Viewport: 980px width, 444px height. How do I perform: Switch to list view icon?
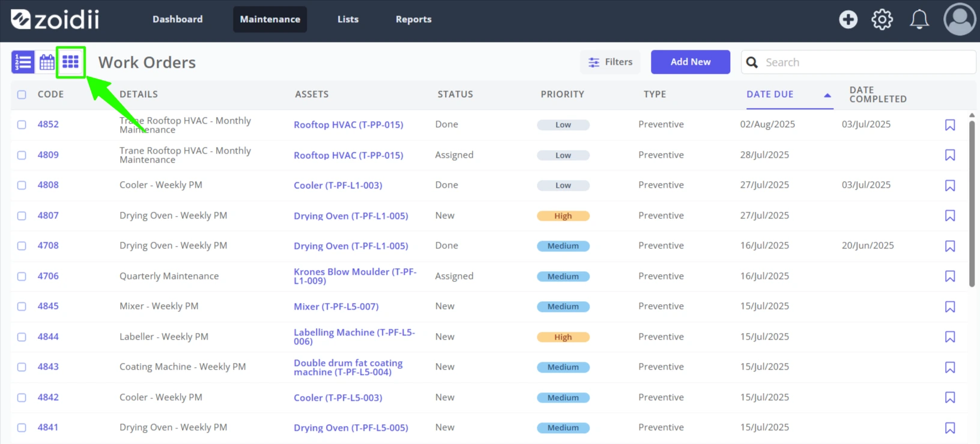pyautogui.click(x=23, y=62)
